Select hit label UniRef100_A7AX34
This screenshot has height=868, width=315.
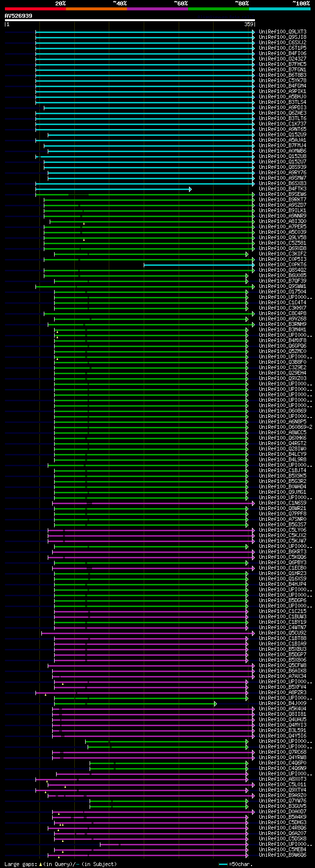tap(283, 676)
